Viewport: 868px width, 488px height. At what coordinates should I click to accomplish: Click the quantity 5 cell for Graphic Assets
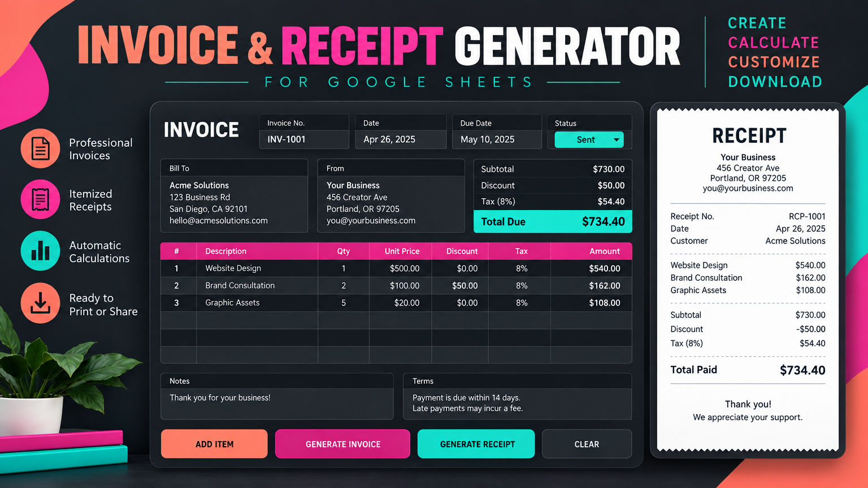pyautogui.click(x=344, y=303)
